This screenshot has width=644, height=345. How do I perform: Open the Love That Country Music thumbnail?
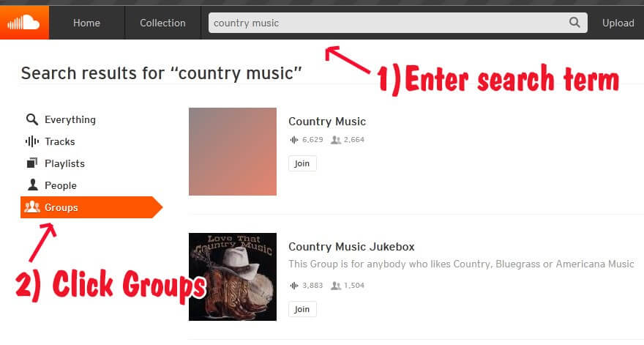233,277
